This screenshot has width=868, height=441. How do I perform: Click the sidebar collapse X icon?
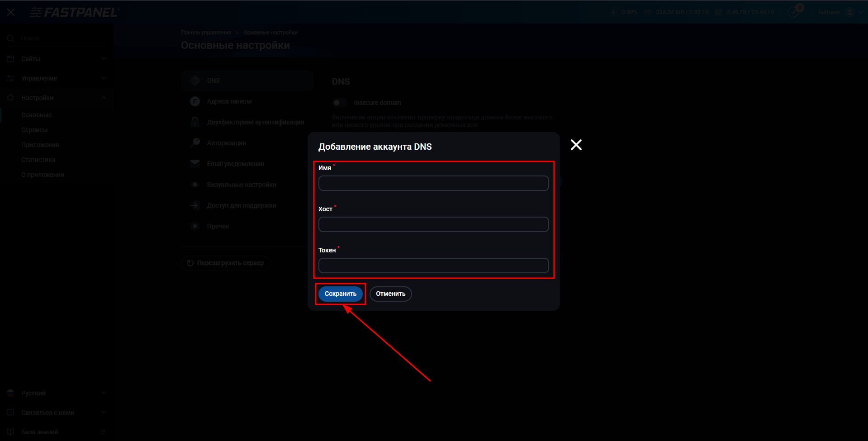coord(11,12)
